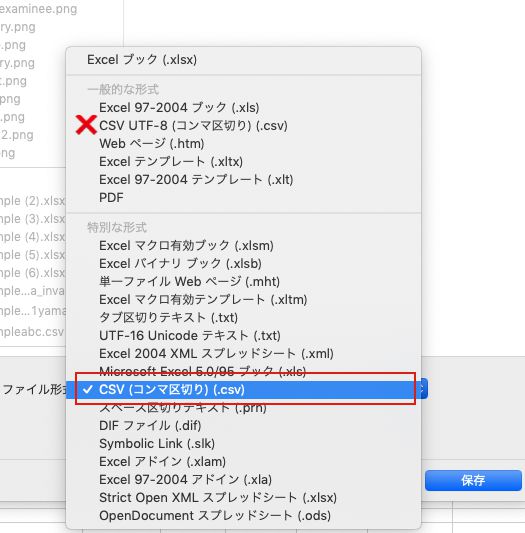Select Excel バイナリ ブック (.xlsb)
Image resolution: width=525 pixels, height=533 pixels.
click(243, 263)
